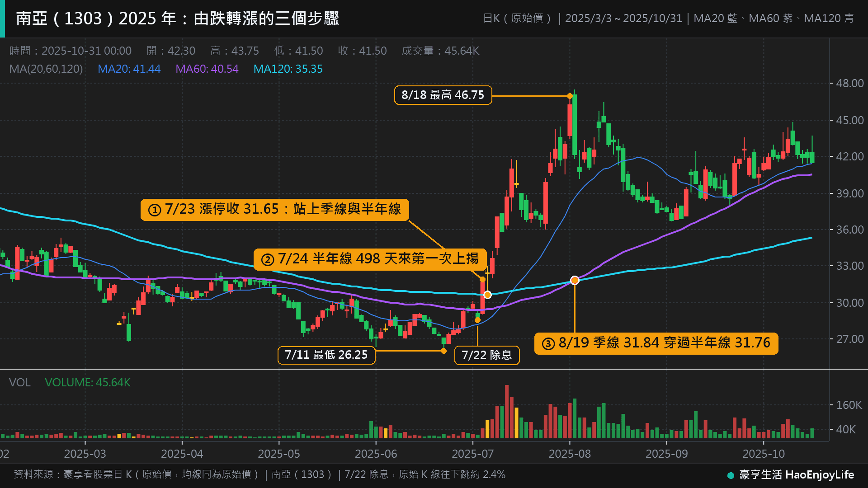Click the MA20: 41.44 legend value
868x488 pixels.
point(129,69)
